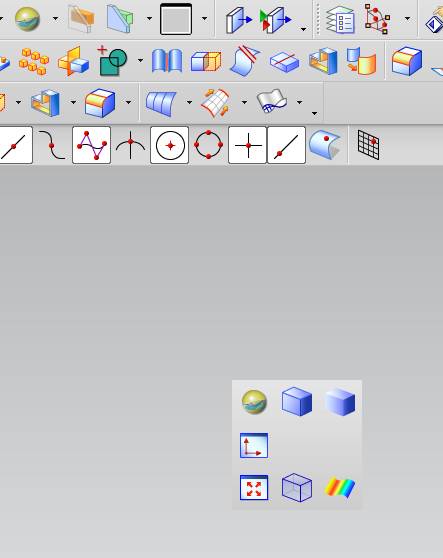Open the dropdown next to Through Curves
The width and height of the screenshot is (443, 558).
189,102
